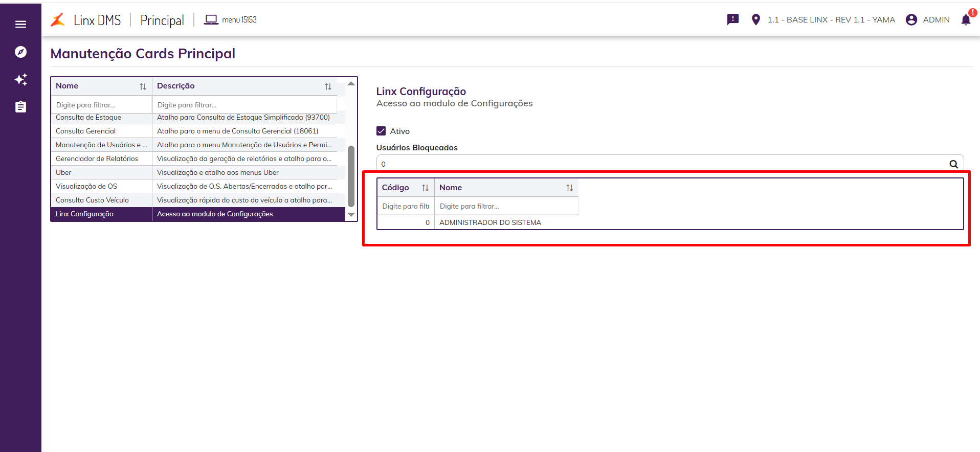Select the Uber row

[198, 172]
